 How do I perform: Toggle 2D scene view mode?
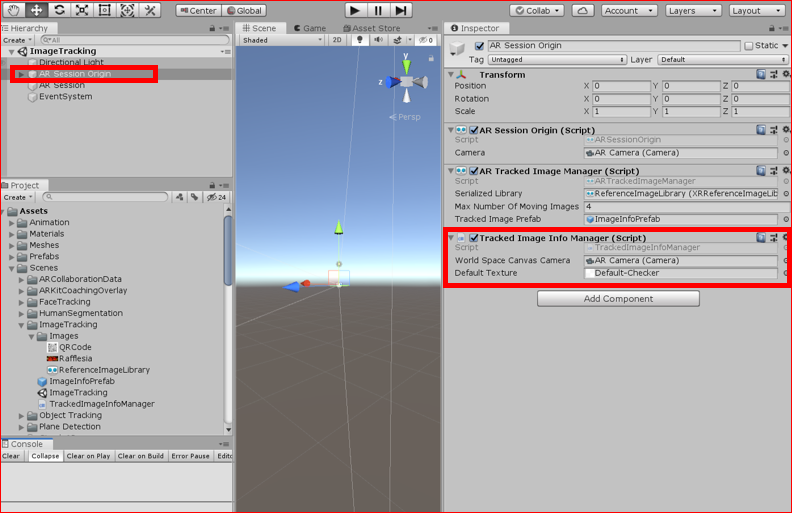[x=337, y=40]
